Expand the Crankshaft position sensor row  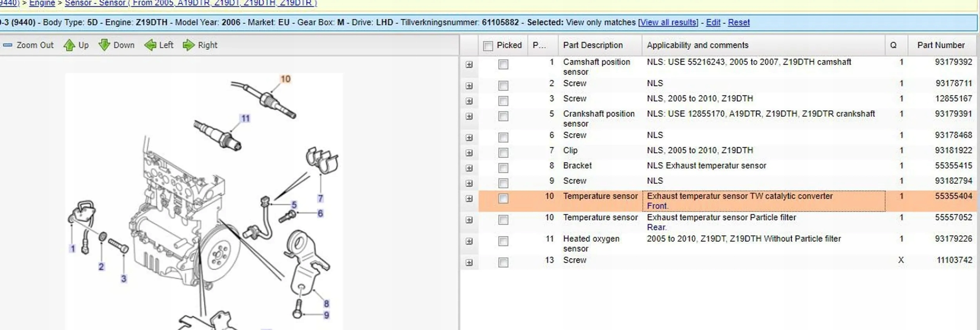[x=469, y=116]
